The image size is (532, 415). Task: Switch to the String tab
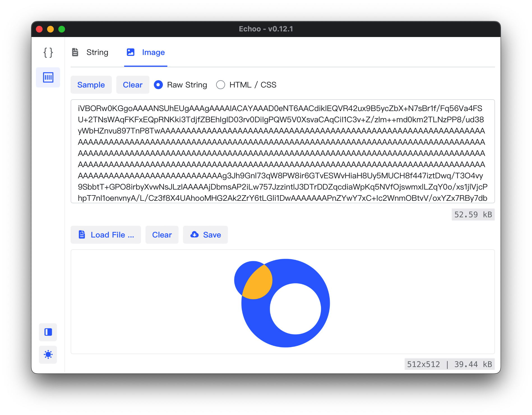point(90,52)
